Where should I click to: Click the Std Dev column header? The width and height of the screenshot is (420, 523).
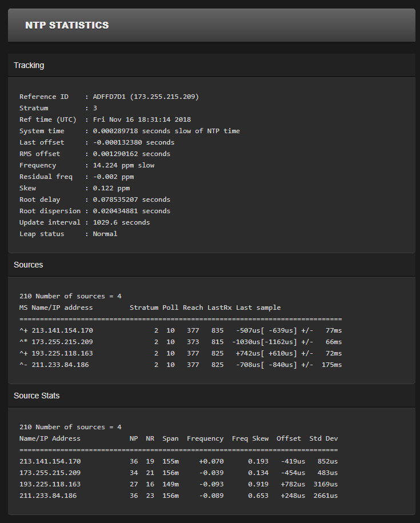[x=323, y=438]
